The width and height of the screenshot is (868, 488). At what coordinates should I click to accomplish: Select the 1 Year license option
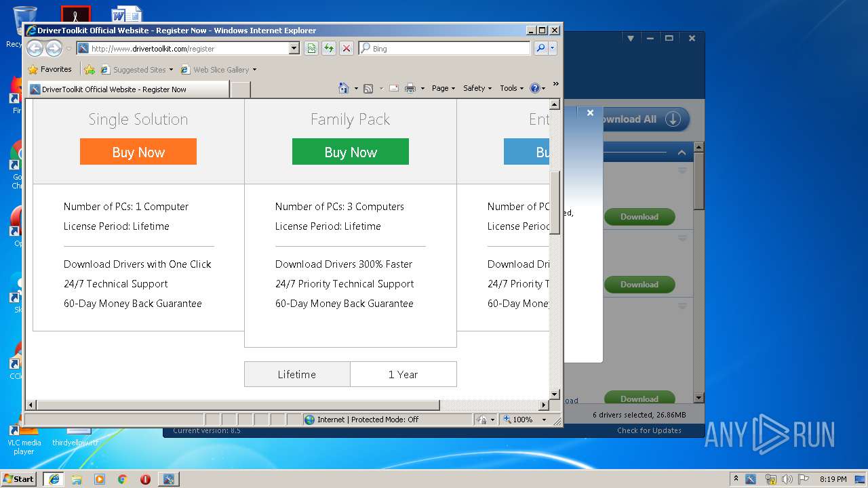click(403, 374)
